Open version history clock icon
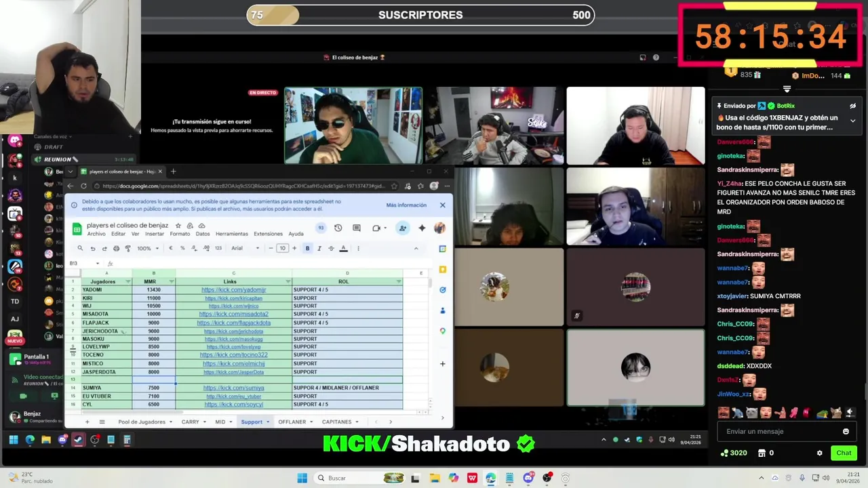Image resolution: width=868 pixels, height=488 pixels. tap(338, 228)
